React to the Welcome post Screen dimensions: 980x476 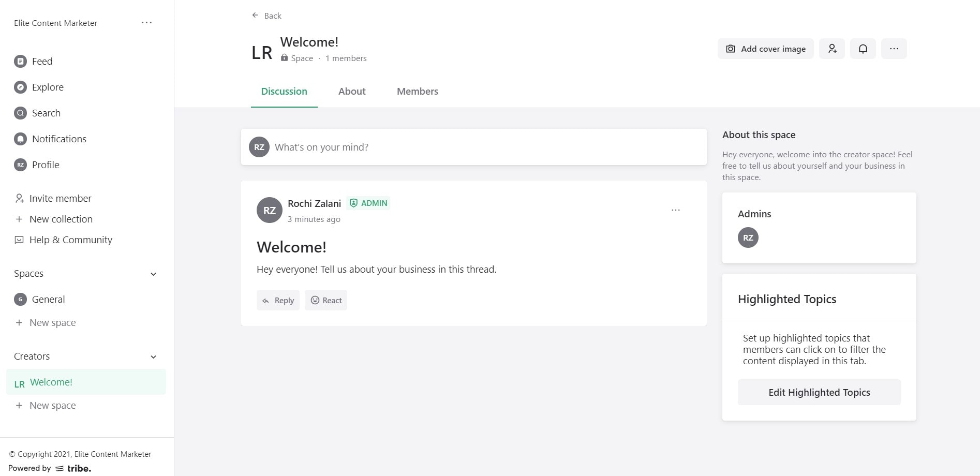(x=326, y=301)
